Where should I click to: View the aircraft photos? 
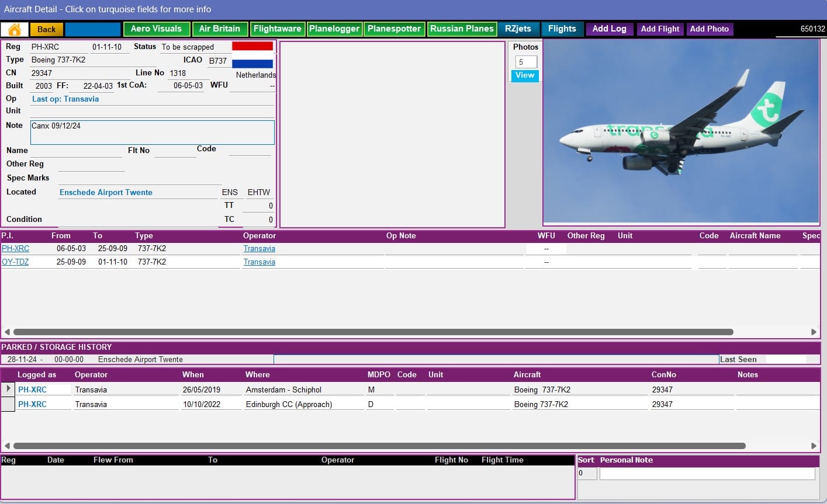[525, 75]
